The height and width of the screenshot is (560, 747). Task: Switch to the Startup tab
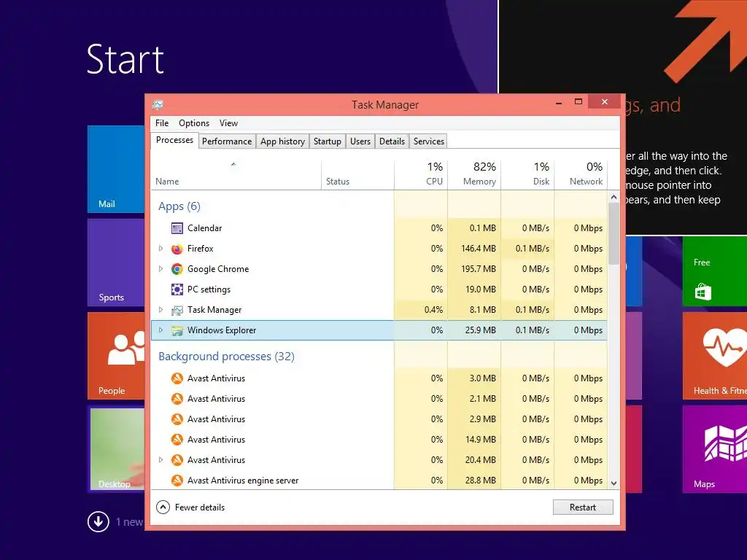(328, 141)
